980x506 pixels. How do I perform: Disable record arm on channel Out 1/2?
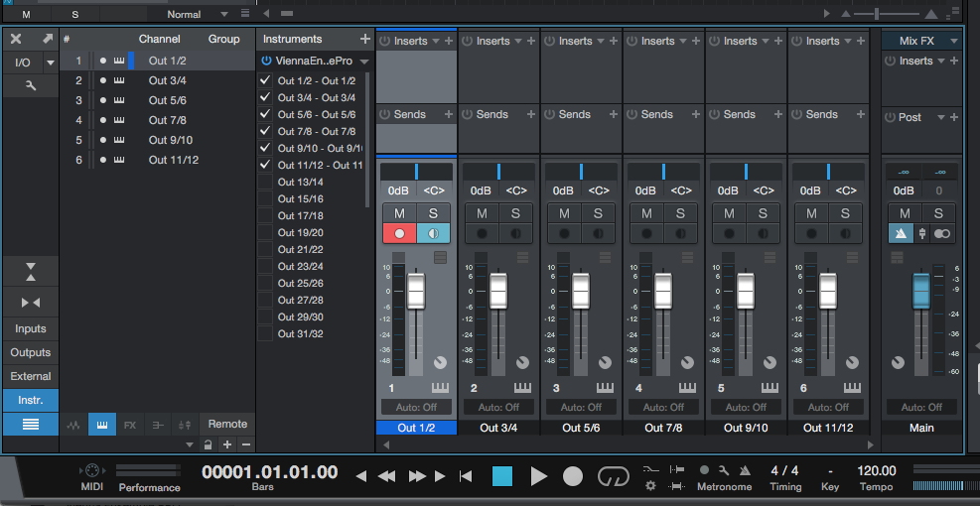399,233
